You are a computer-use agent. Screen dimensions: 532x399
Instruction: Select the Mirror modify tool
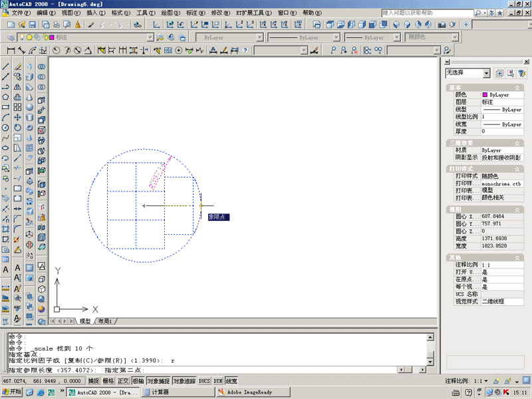(18, 87)
